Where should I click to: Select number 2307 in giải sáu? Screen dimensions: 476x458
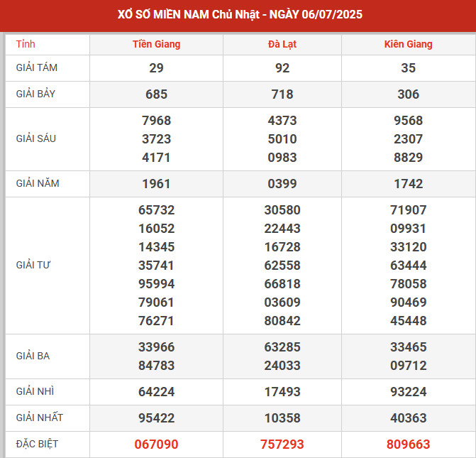(x=409, y=139)
